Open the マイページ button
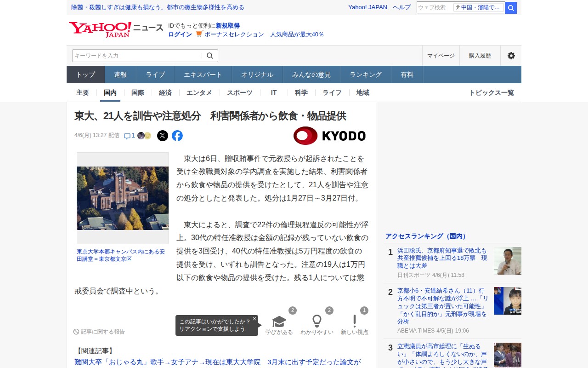 441,56
